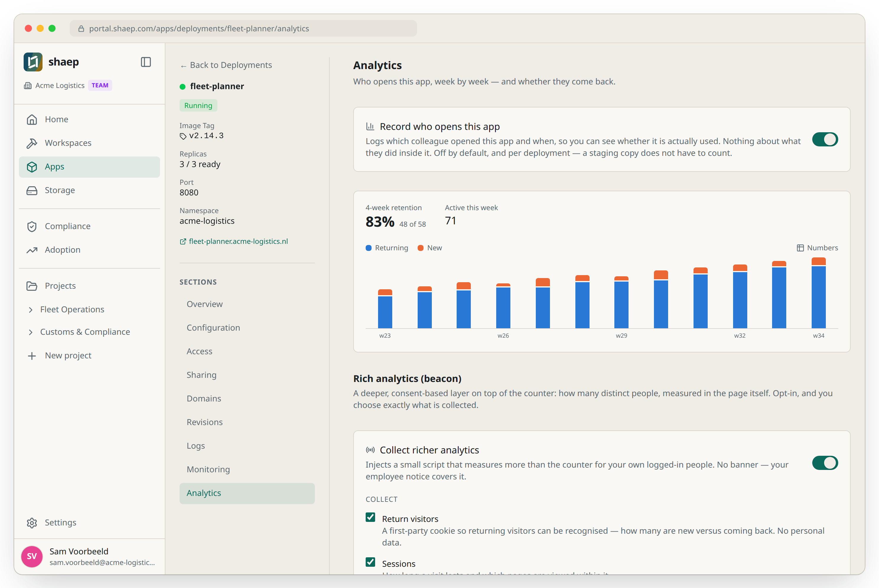Open the fleet-planner.acme-logistics.nl link
Image resolution: width=879 pixels, height=588 pixels.
234,241
